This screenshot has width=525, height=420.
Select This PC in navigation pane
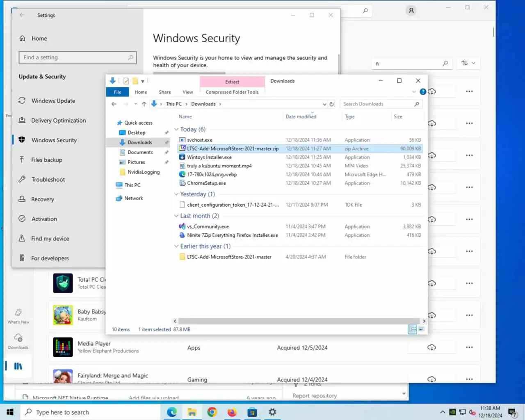132,185
